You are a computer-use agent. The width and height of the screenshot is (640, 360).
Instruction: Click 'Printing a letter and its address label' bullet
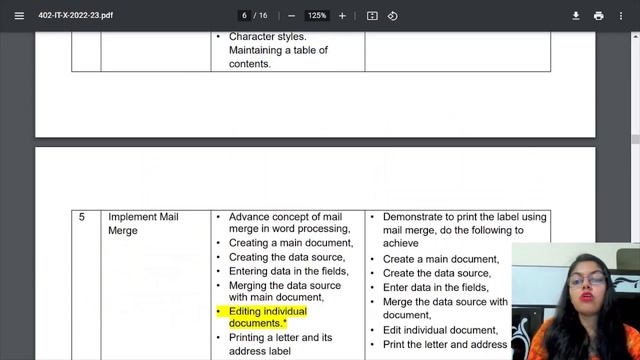point(280,344)
